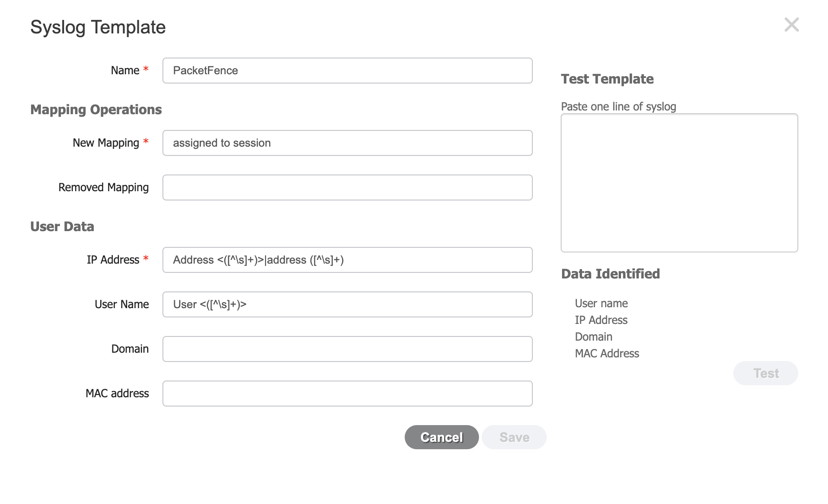
Task: Select the Name field containing PacketFence
Action: pyautogui.click(x=347, y=71)
